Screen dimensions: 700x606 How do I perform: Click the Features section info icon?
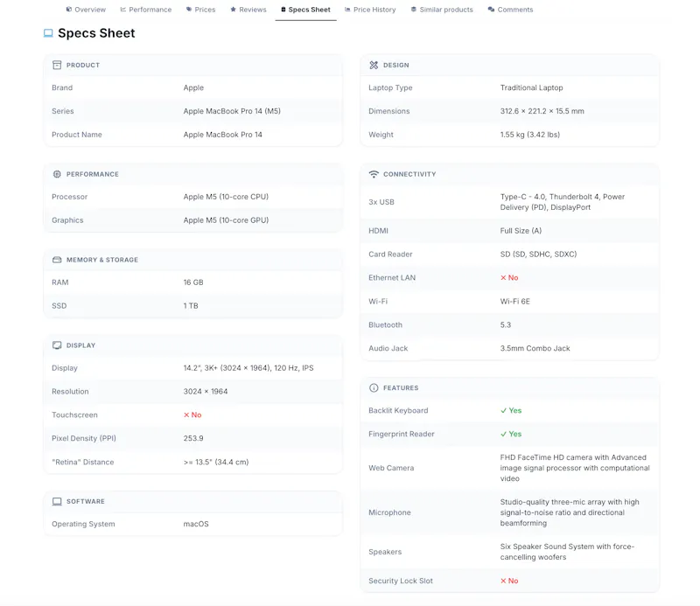[x=374, y=387]
